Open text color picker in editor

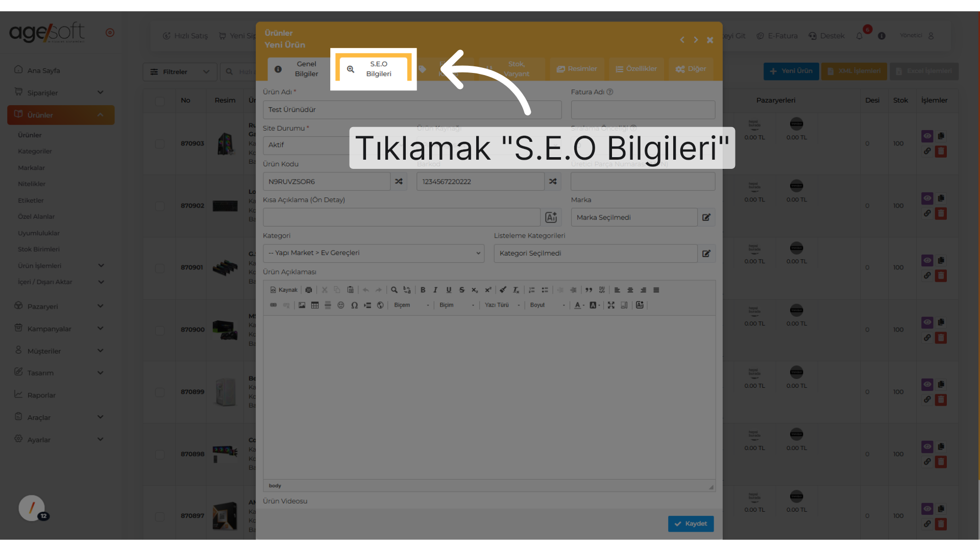[x=579, y=305]
